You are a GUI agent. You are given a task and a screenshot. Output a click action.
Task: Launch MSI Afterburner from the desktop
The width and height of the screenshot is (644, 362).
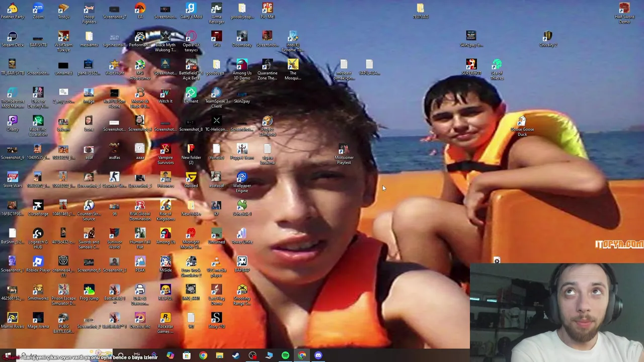click(x=140, y=70)
